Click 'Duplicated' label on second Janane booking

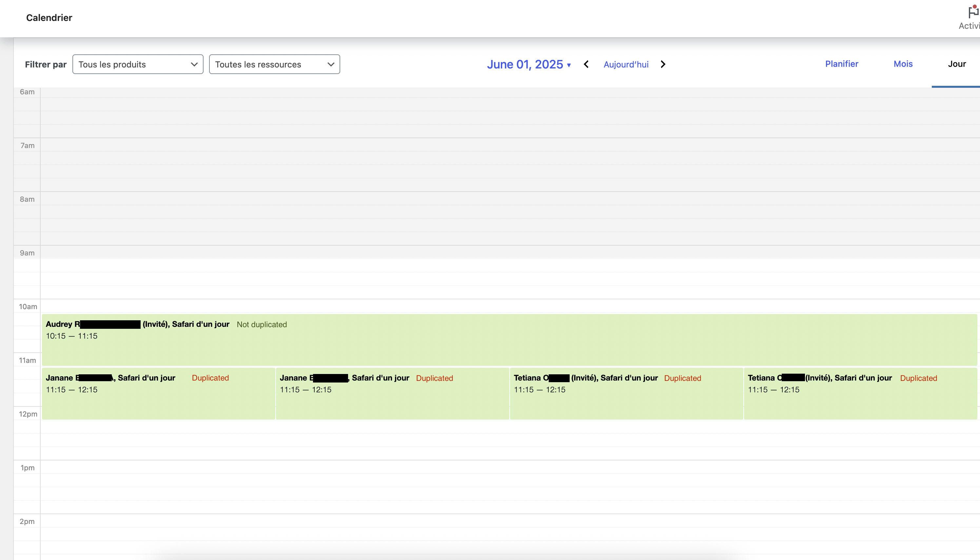point(434,378)
